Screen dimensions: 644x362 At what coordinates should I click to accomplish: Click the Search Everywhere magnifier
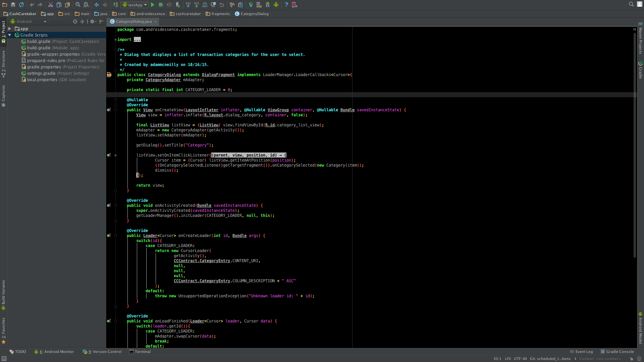(631, 4)
